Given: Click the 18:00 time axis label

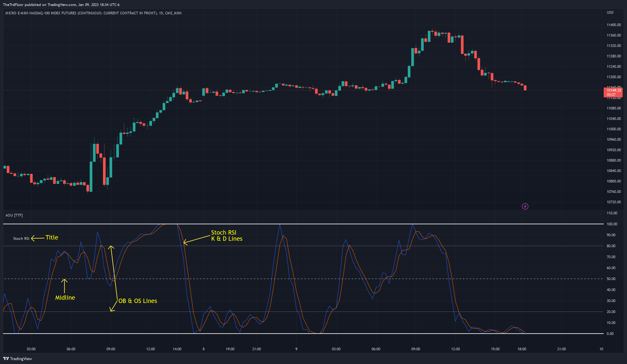Looking at the screenshot, I should [522, 349].
